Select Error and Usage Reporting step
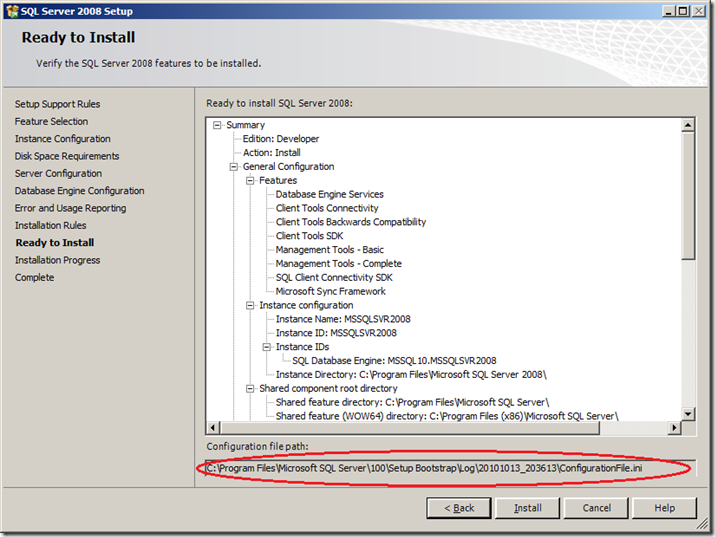 point(71,208)
